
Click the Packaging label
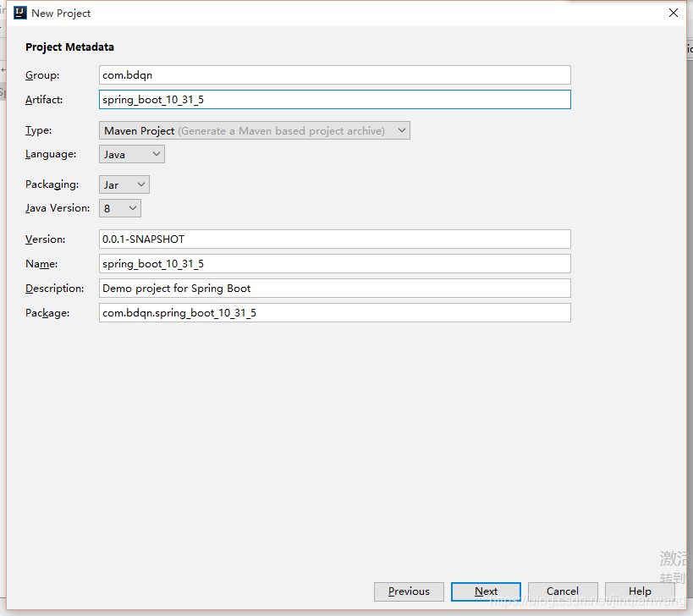tap(52, 184)
